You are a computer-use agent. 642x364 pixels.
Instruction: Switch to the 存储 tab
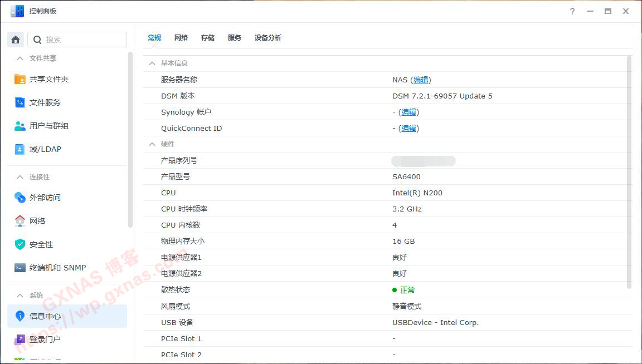[208, 38]
